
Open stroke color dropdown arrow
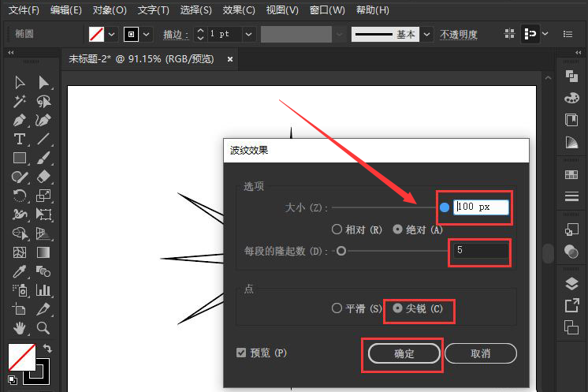(147, 34)
